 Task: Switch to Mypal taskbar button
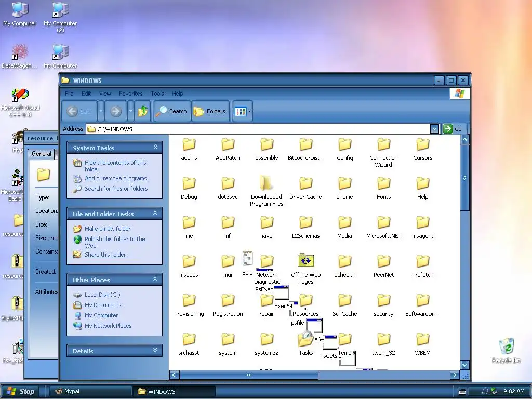[90, 391]
